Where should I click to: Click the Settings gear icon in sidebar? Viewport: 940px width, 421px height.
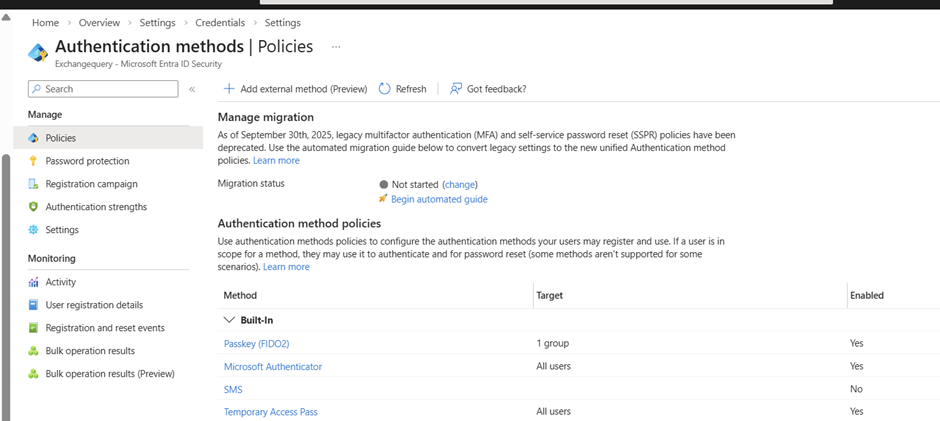click(x=33, y=230)
